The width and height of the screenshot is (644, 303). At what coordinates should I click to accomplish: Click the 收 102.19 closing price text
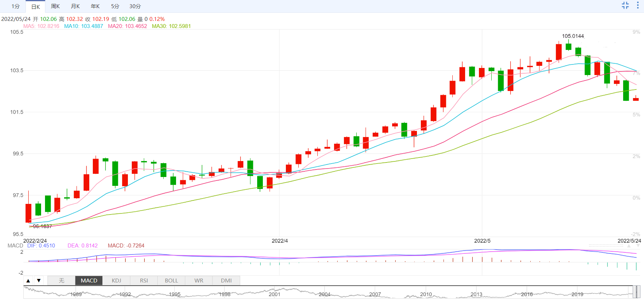(x=97, y=19)
